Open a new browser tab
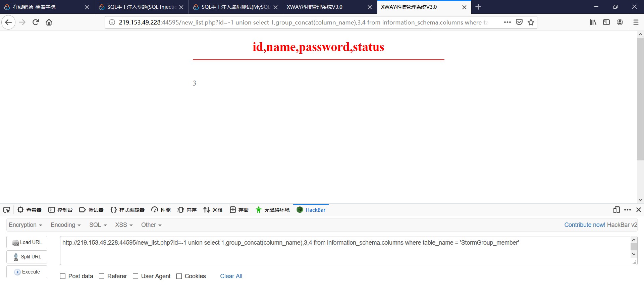This screenshot has width=644, height=298. point(478,7)
